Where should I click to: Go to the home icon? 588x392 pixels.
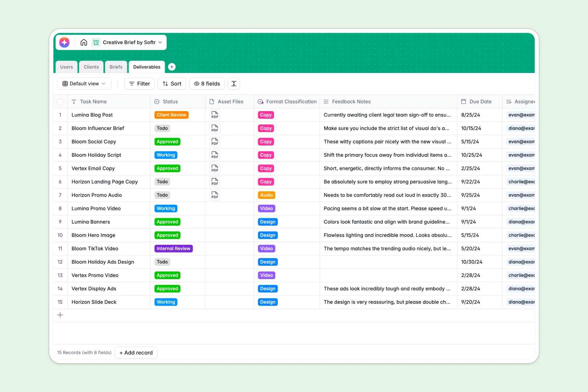84,42
